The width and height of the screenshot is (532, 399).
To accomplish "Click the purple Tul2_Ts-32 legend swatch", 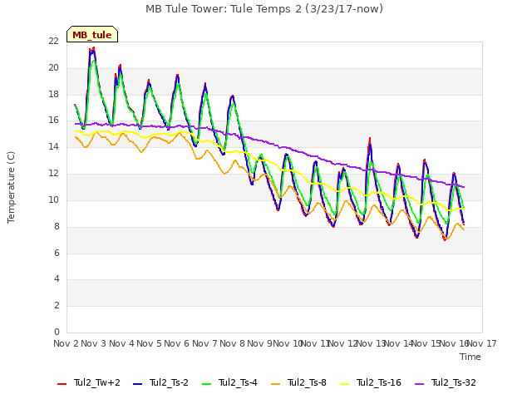I will [419, 384].
